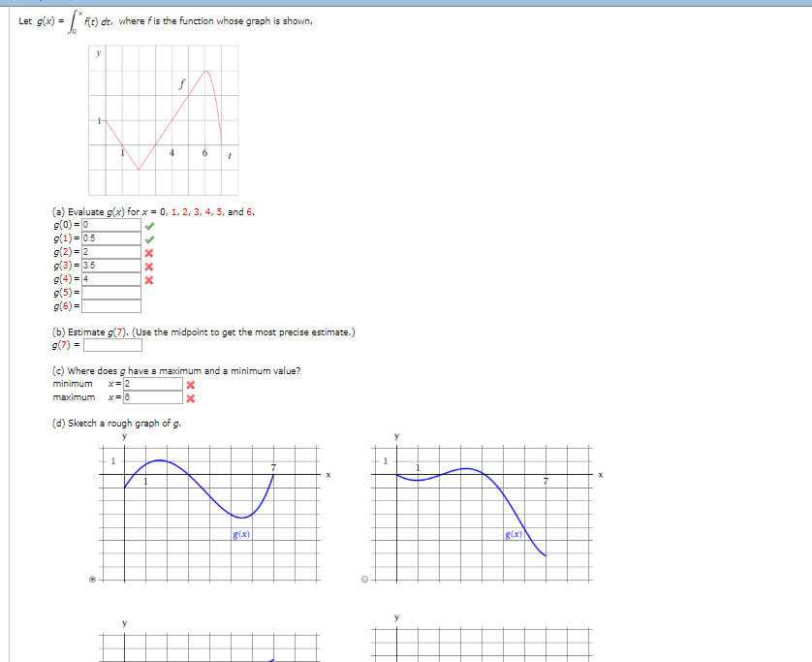Click the maximum x value field
This screenshot has width=812, height=662.
pos(150,395)
